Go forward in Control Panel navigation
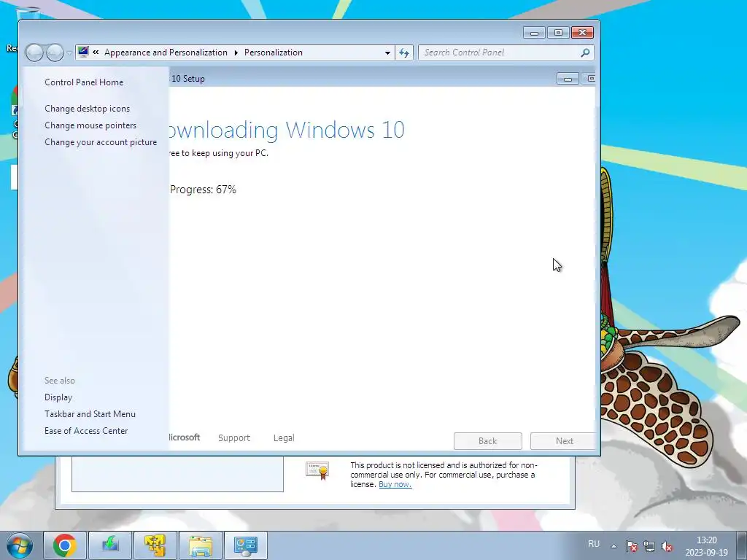Viewport: 747px width, 560px height. pyautogui.click(x=55, y=52)
